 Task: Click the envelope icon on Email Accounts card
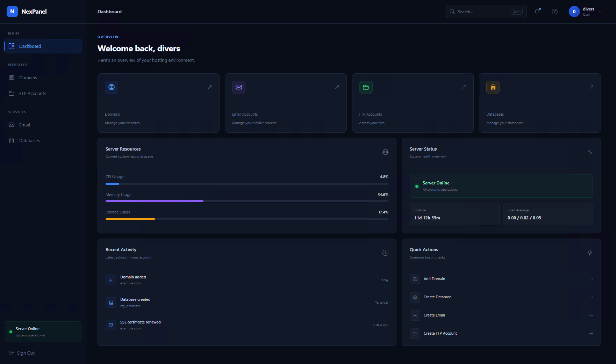(x=239, y=87)
